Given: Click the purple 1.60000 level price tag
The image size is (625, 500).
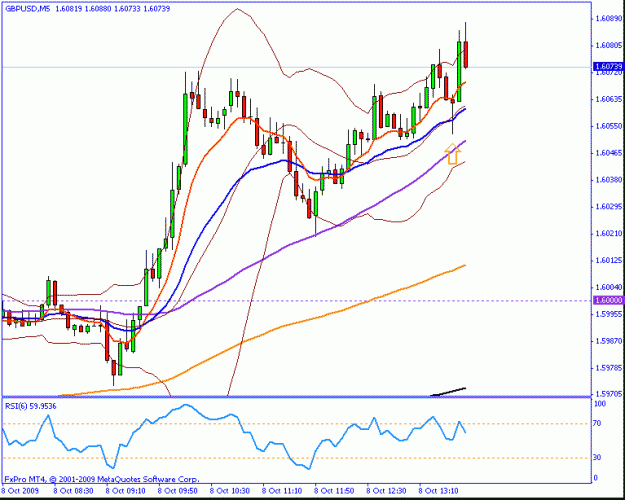Looking at the screenshot, I should click(608, 300).
